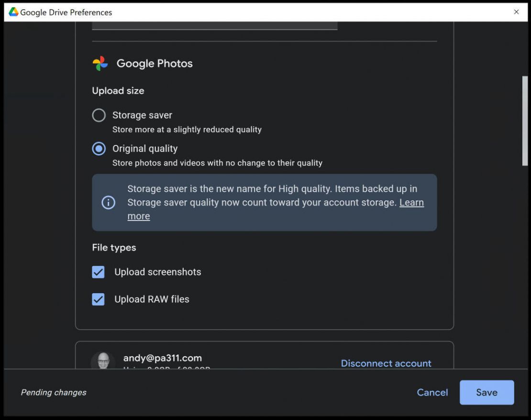Click the Pending changes label
This screenshot has height=420, width=531.
(x=53, y=392)
